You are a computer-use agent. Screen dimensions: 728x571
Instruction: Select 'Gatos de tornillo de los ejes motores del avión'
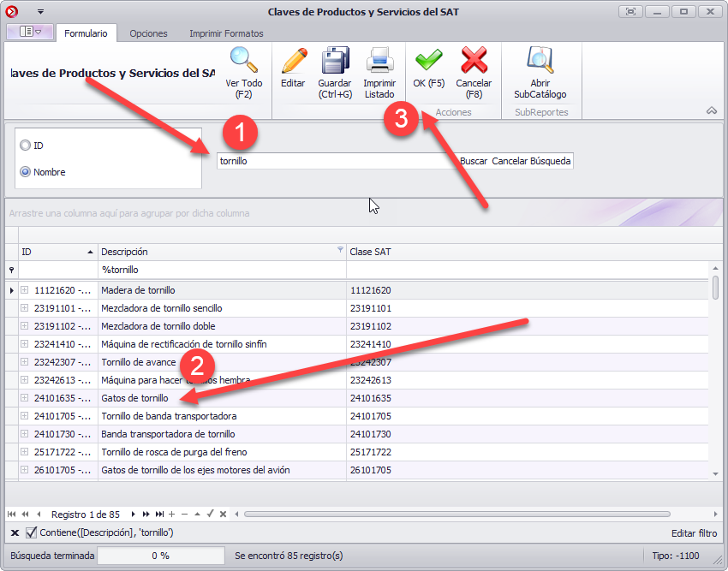click(x=222, y=470)
